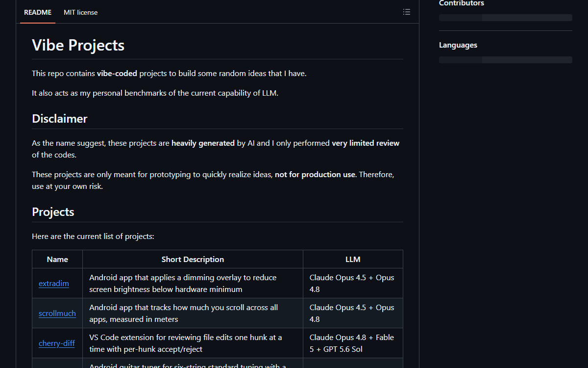Click 'Here are the current list of projects:'
Image resolution: width=588 pixels, height=368 pixels.
coord(93,237)
